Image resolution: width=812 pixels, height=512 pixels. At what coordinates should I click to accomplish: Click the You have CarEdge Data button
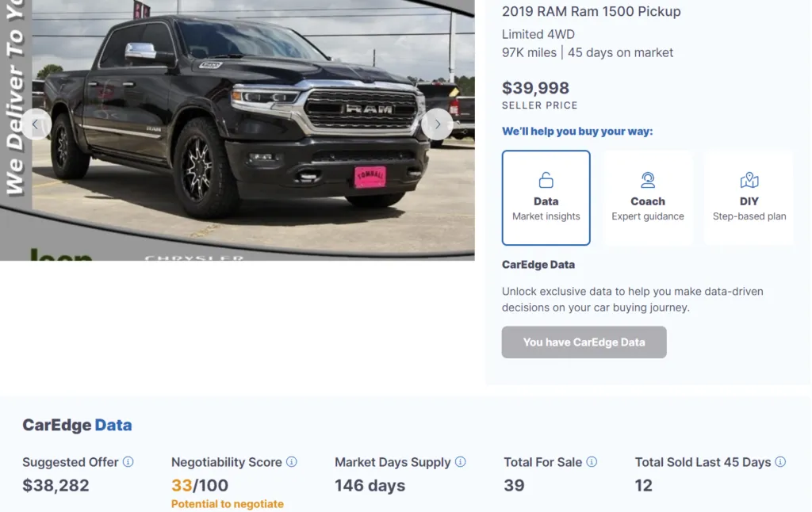[584, 342]
